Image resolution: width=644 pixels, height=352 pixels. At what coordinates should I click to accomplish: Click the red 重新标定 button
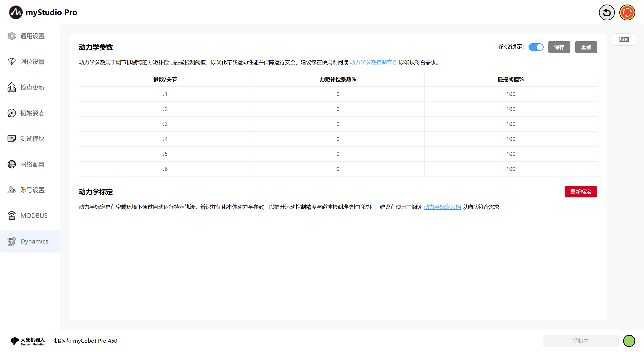click(x=581, y=192)
